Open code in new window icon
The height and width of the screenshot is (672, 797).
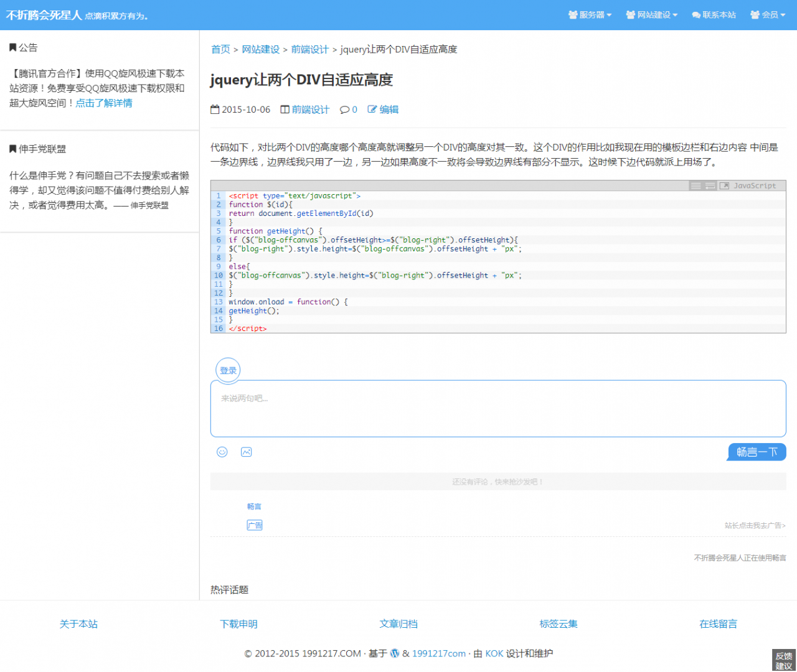pos(724,186)
